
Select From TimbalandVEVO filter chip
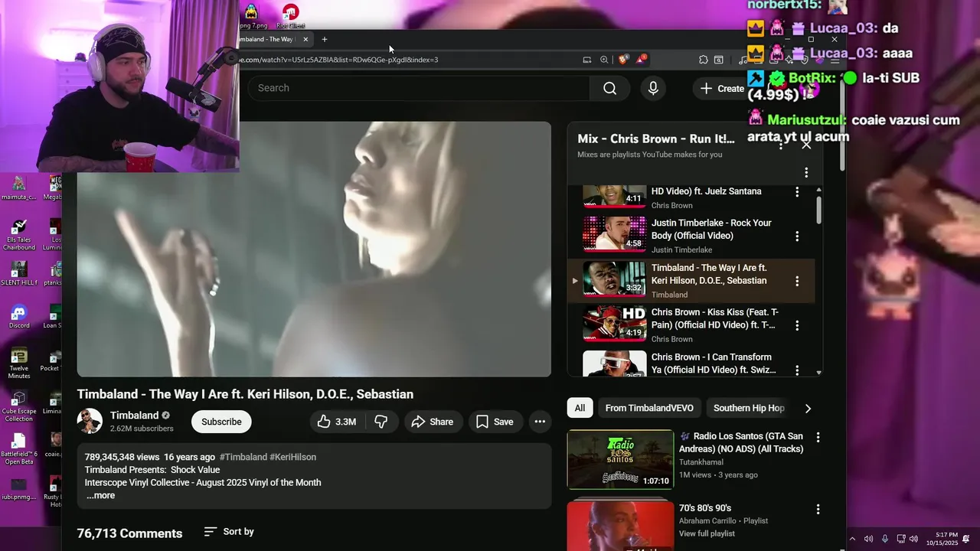[x=649, y=408]
